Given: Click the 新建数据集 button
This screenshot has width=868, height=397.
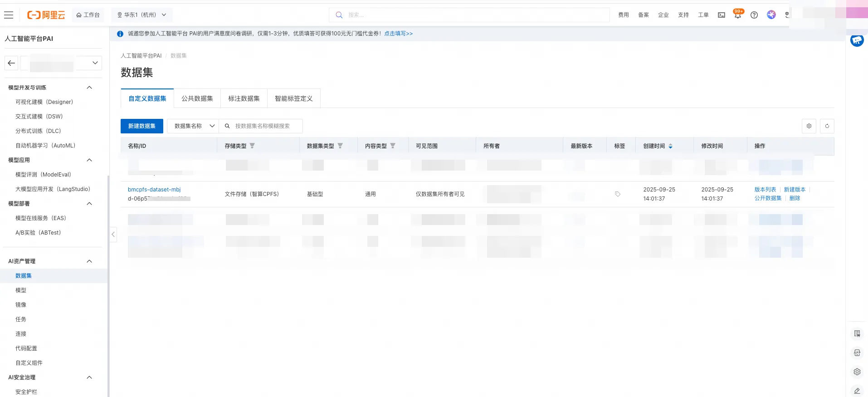Looking at the screenshot, I should point(142,126).
